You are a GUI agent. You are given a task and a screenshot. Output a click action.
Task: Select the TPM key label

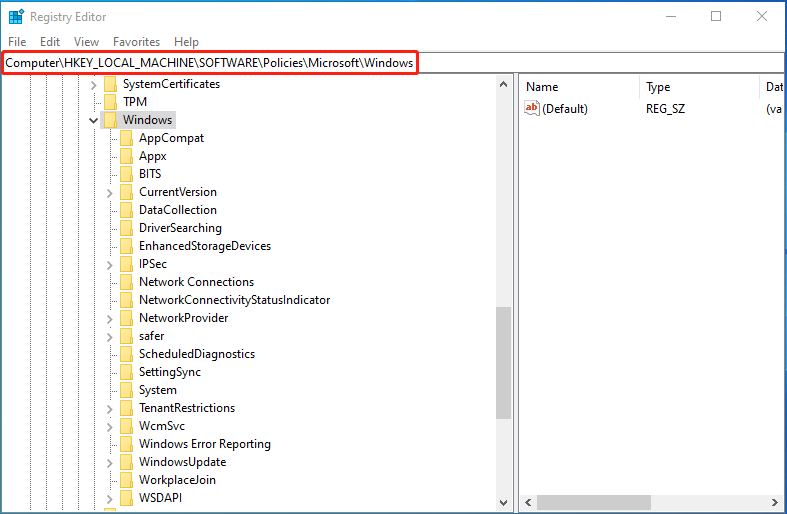coord(135,102)
